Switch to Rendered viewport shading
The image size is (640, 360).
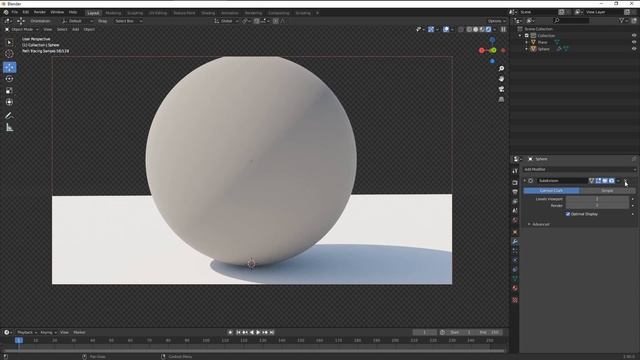[488, 29]
